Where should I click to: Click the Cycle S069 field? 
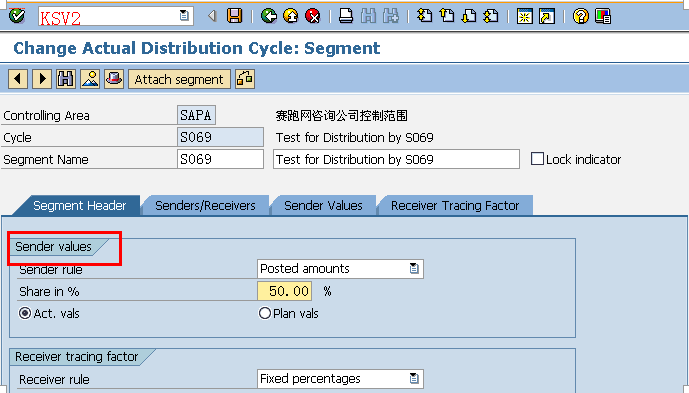pyautogui.click(x=221, y=137)
